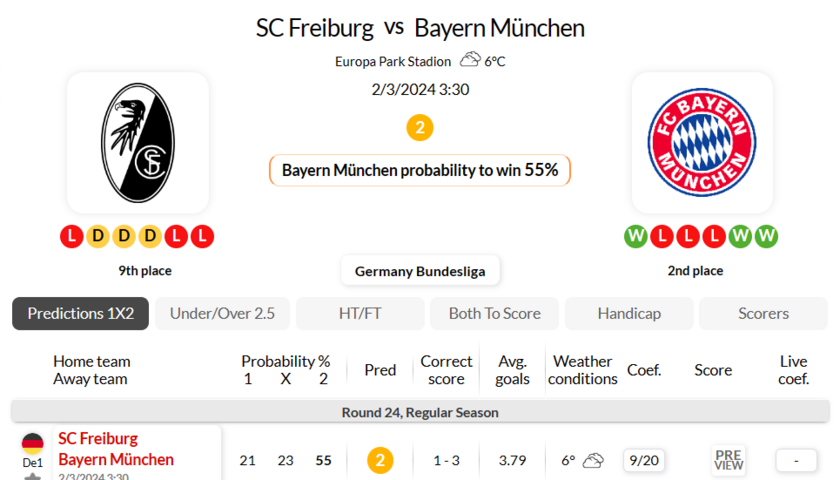The width and height of the screenshot is (840, 480).
Task: Open the SC Freiburg team link in row
Action: point(98,438)
